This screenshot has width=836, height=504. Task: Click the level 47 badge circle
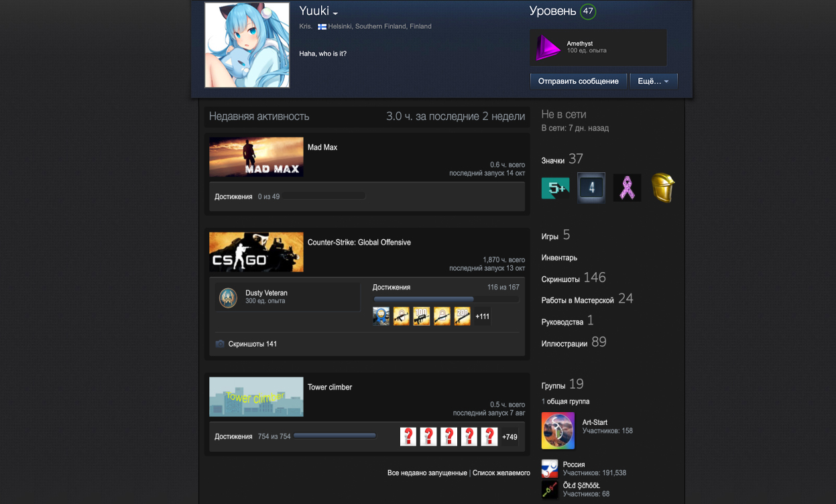(588, 11)
